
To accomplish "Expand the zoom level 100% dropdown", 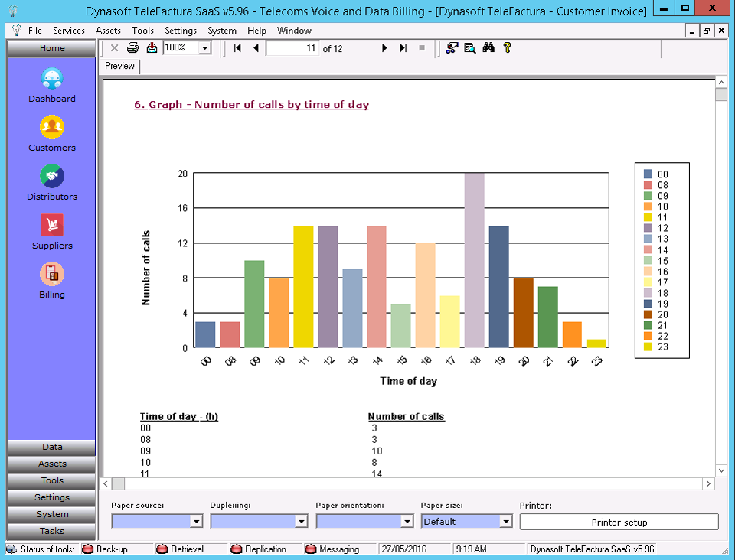I will point(204,48).
